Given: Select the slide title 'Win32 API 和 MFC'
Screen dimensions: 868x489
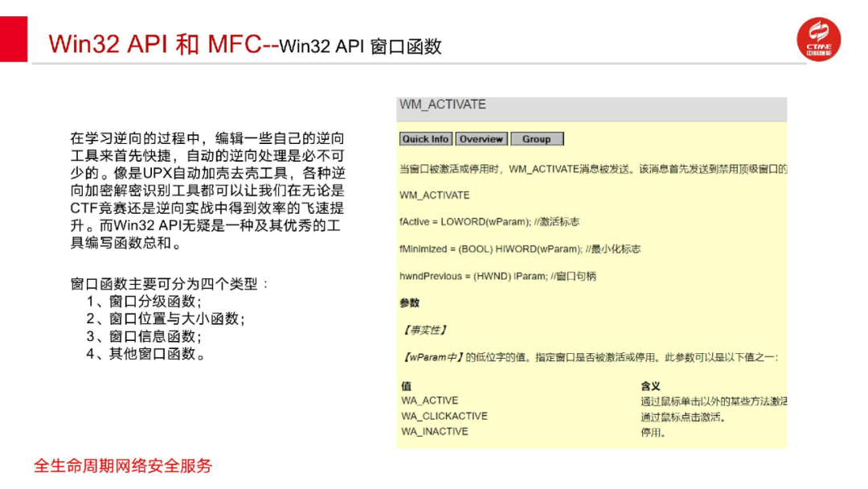Looking at the screenshot, I should (x=154, y=44).
